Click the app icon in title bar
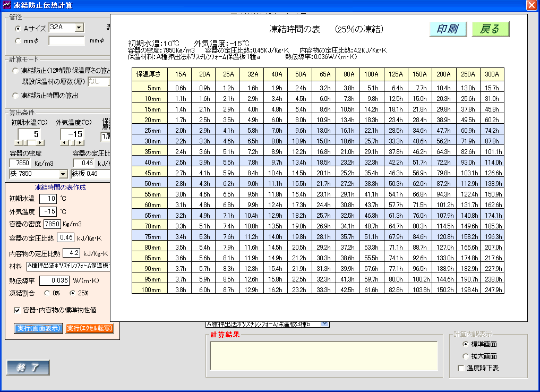This screenshot has width=540, height=392. 6,5
